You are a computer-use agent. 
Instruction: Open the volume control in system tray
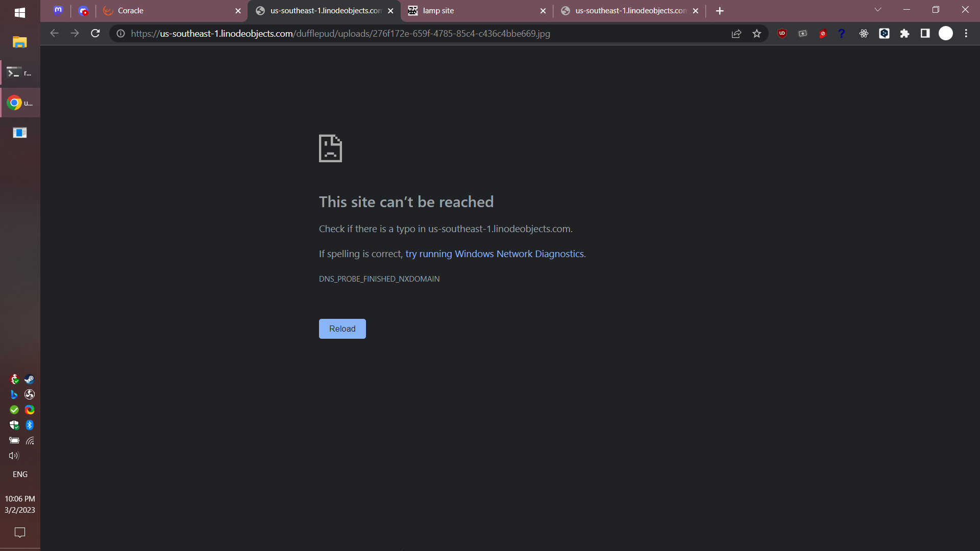(14, 456)
